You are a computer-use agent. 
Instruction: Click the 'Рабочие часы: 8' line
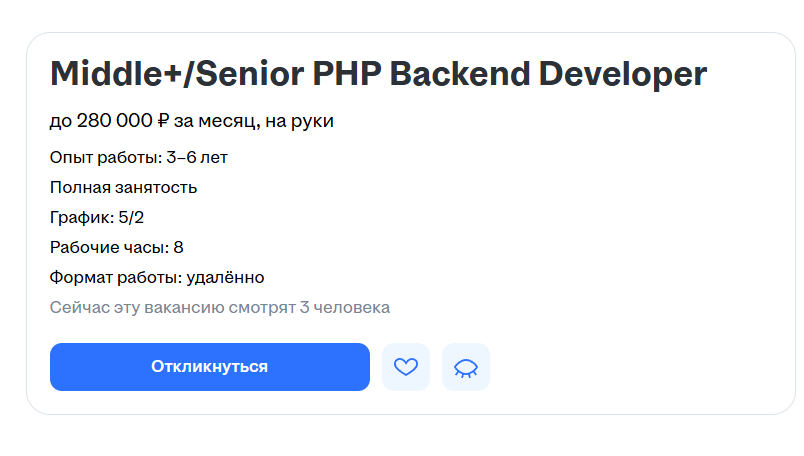coord(116,247)
